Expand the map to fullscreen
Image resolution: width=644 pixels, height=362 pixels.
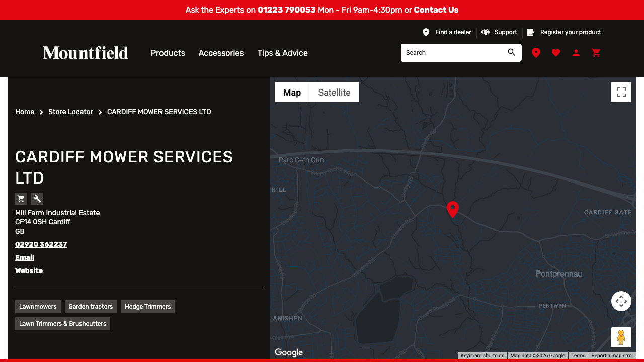pyautogui.click(x=621, y=92)
